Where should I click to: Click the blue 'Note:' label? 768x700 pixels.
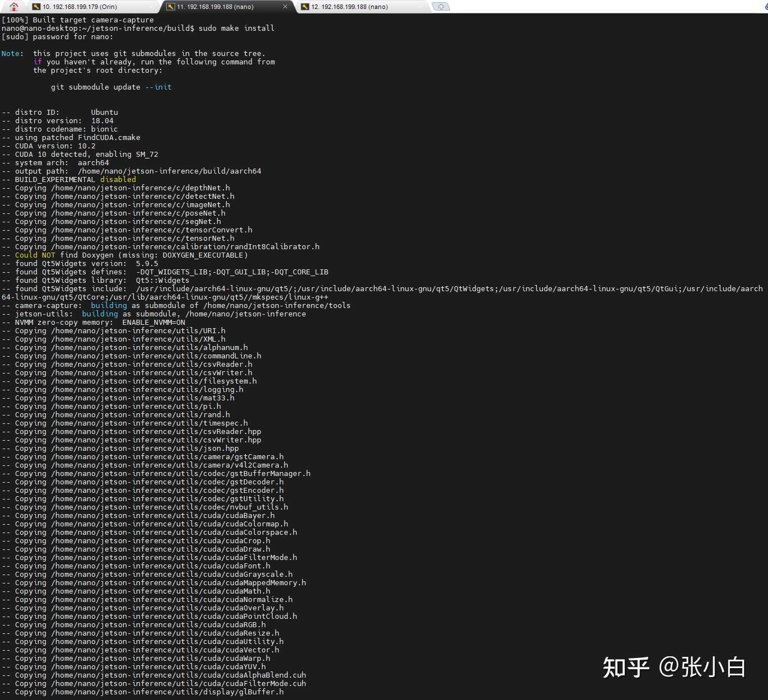12,53
